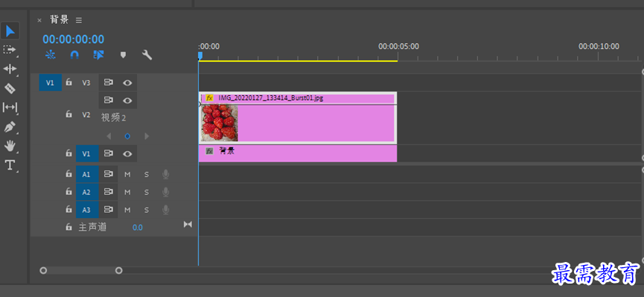
Task: Go to next keyframe on 视频 2
Action: [147, 136]
